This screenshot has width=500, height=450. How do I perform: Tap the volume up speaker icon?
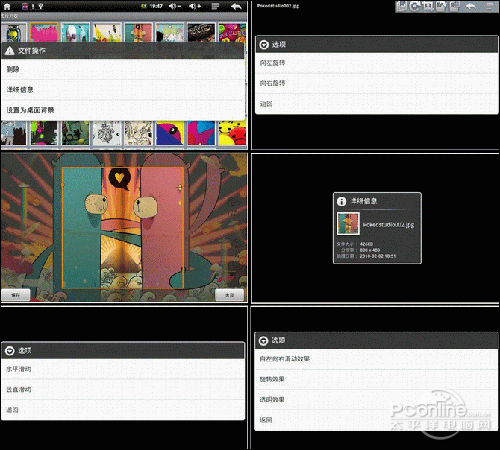point(195,6)
